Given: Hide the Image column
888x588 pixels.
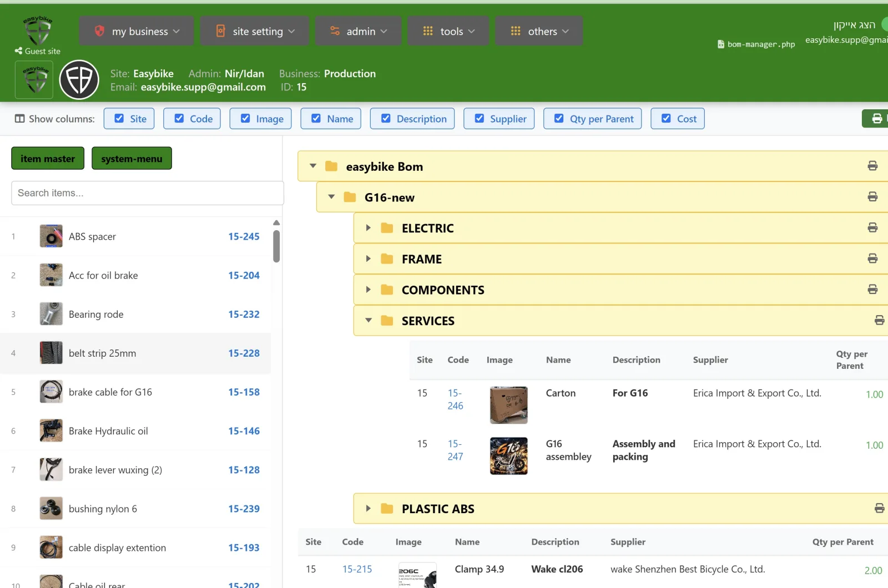Looking at the screenshot, I should tap(245, 118).
